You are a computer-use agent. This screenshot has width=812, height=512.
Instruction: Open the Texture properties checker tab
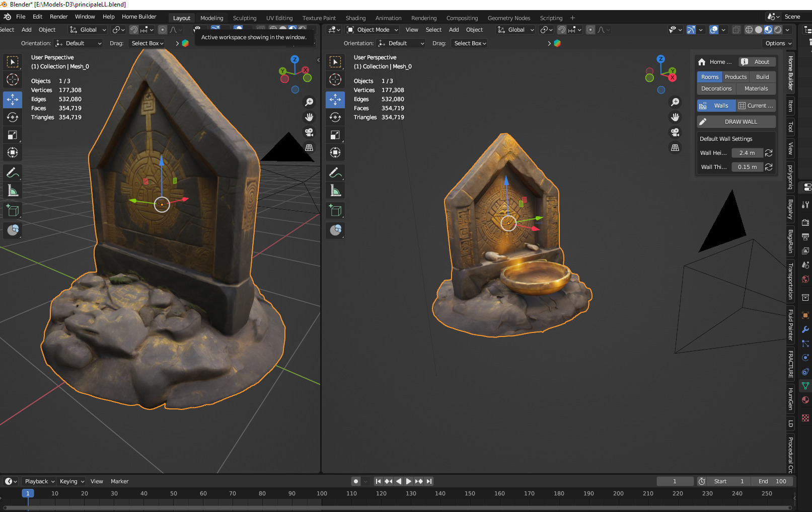(805, 418)
